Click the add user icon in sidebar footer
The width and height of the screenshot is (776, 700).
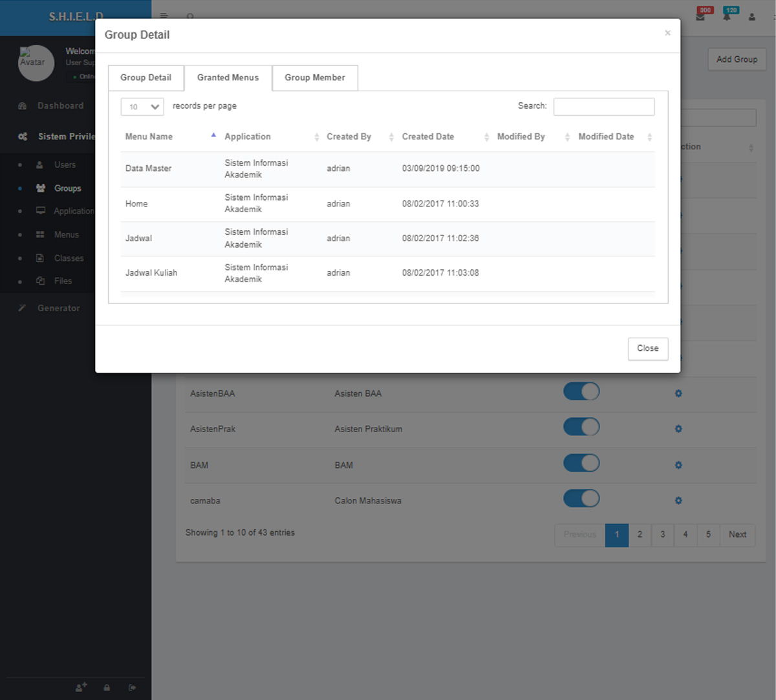81,688
